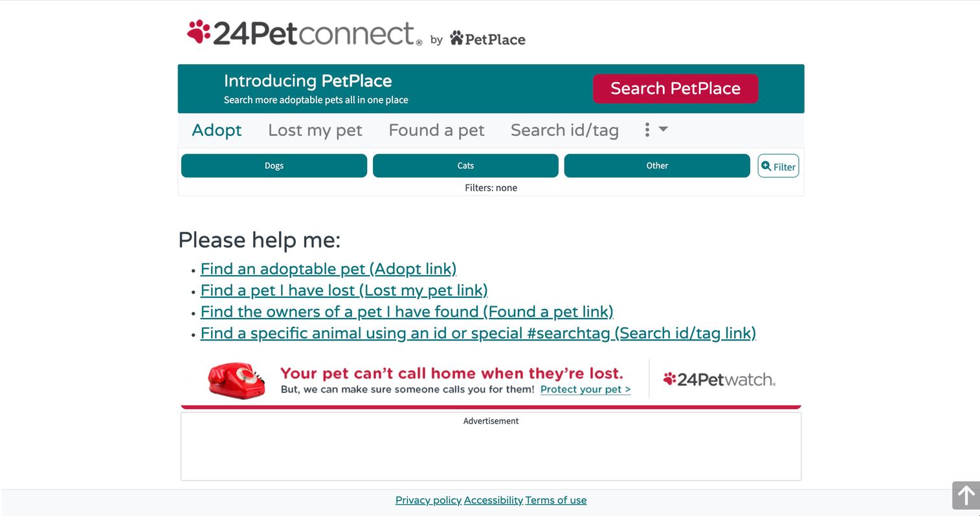Image resolution: width=980 pixels, height=516 pixels.
Task: Click the magnifier Filter button
Action: click(x=778, y=166)
